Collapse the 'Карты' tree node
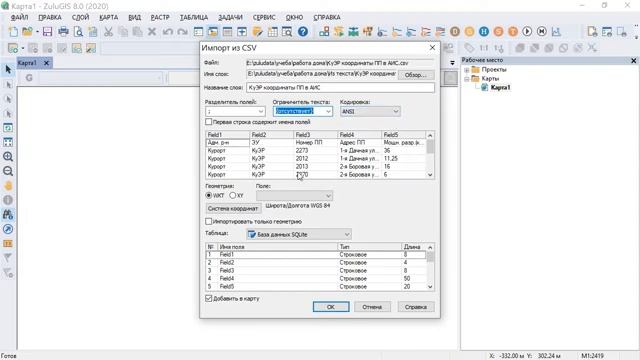Viewport: 640px width, 360px height. click(x=467, y=79)
